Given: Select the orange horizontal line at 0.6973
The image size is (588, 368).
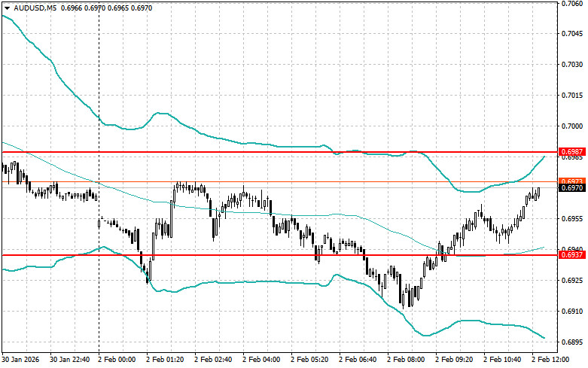Looking at the screenshot, I should coord(279,182).
